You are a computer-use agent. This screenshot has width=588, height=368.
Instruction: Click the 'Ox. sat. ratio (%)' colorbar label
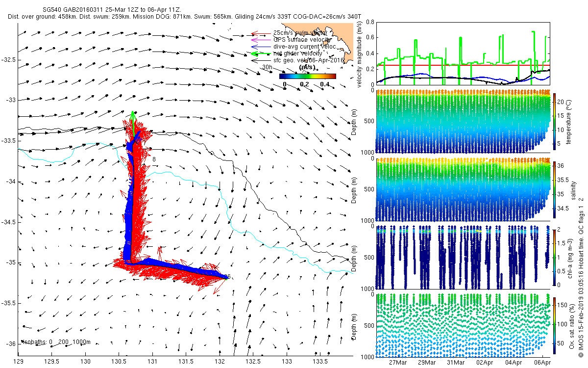point(572,326)
